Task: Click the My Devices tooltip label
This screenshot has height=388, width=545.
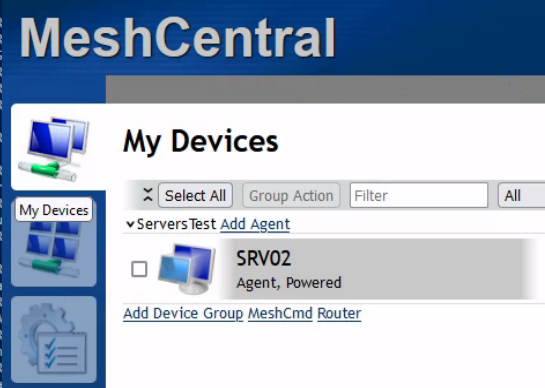Action: 54,210
